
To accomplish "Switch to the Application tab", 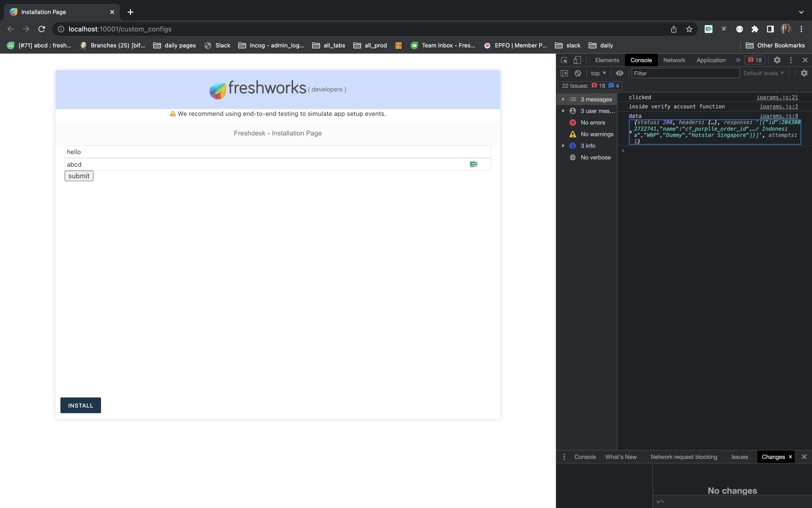I will click(x=711, y=60).
